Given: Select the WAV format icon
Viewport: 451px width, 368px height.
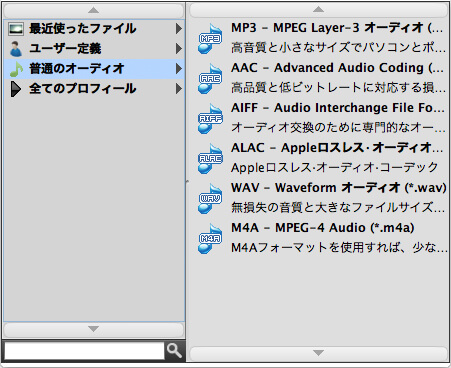Looking at the screenshot, I should pyautogui.click(x=210, y=199).
